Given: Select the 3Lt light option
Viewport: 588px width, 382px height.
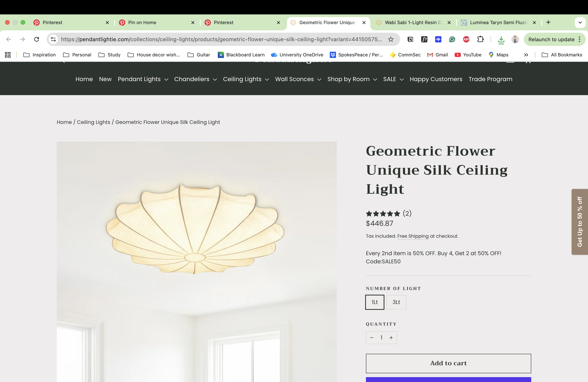Looking at the screenshot, I should 396,302.
